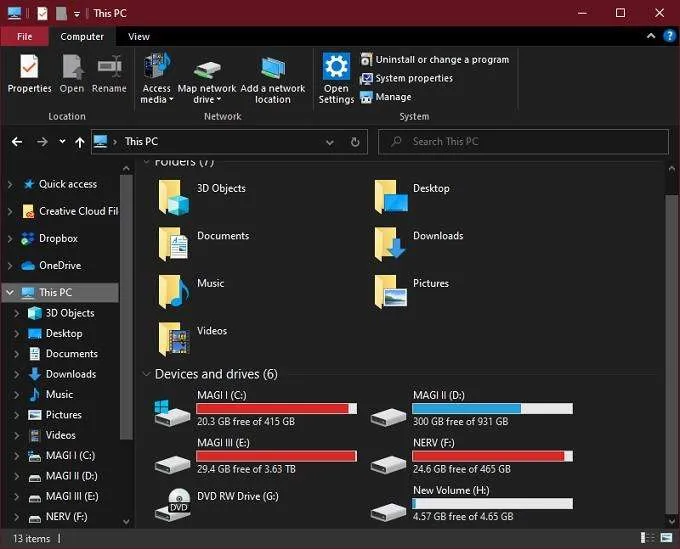Open System properties
Image resolution: width=680 pixels, height=549 pixels.
406,78
